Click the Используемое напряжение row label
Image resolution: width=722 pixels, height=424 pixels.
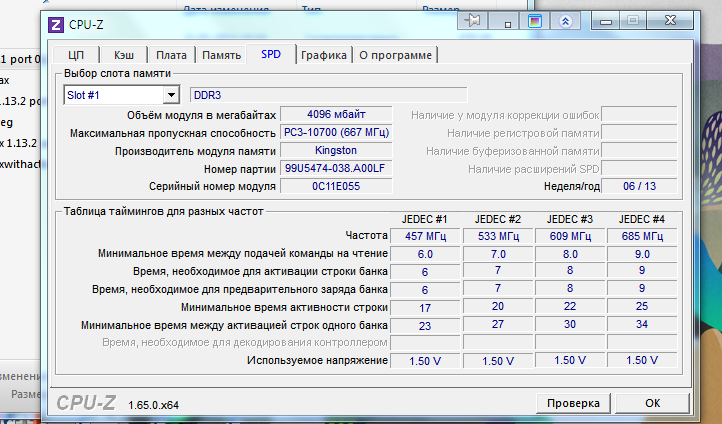tap(317, 360)
